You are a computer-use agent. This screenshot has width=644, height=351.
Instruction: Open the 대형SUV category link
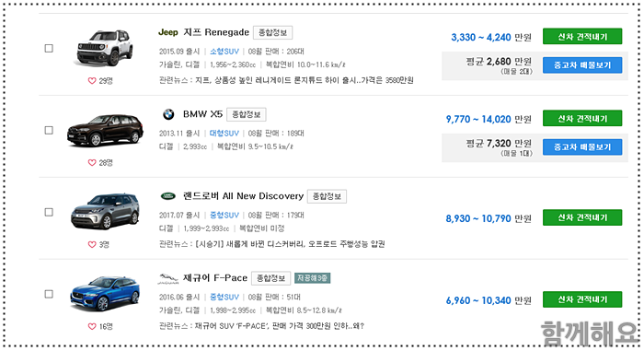click(x=224, y=134)
